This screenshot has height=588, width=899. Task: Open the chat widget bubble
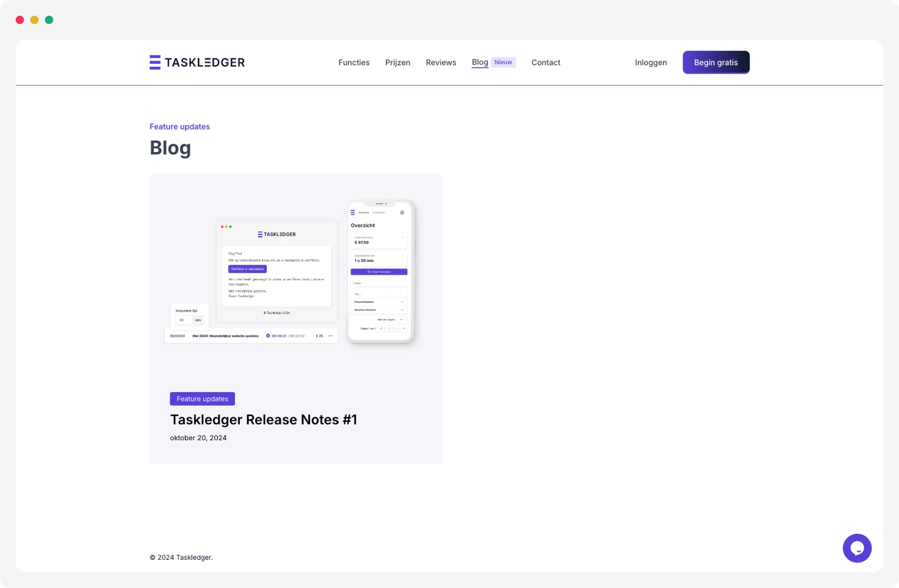coord(857,548)
